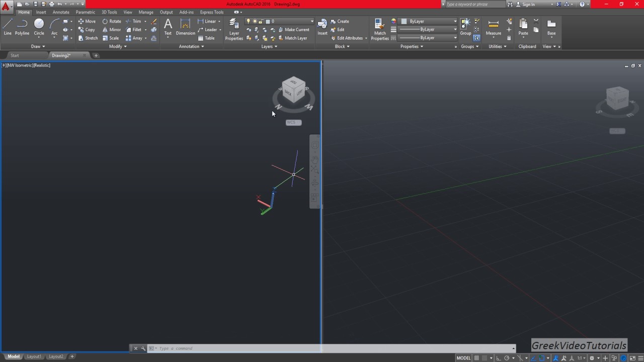Open the annotation scale 1:1 dropdown
The width and height of the screenshot is (644, 362).
pos(582,358)
